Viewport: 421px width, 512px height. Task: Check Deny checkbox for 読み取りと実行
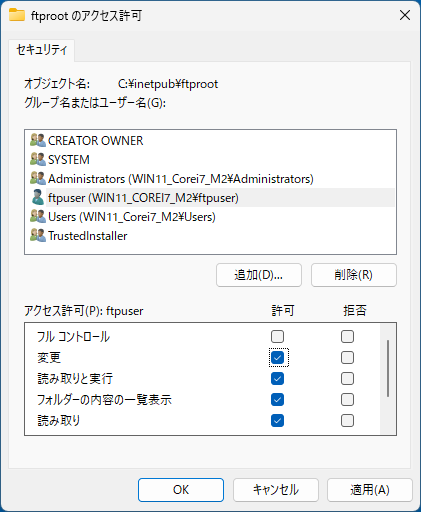(347, 379)
